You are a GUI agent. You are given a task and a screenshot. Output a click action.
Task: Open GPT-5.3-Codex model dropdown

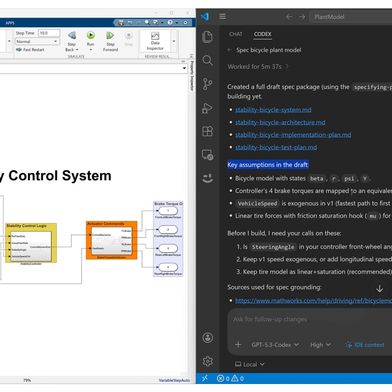275,345
